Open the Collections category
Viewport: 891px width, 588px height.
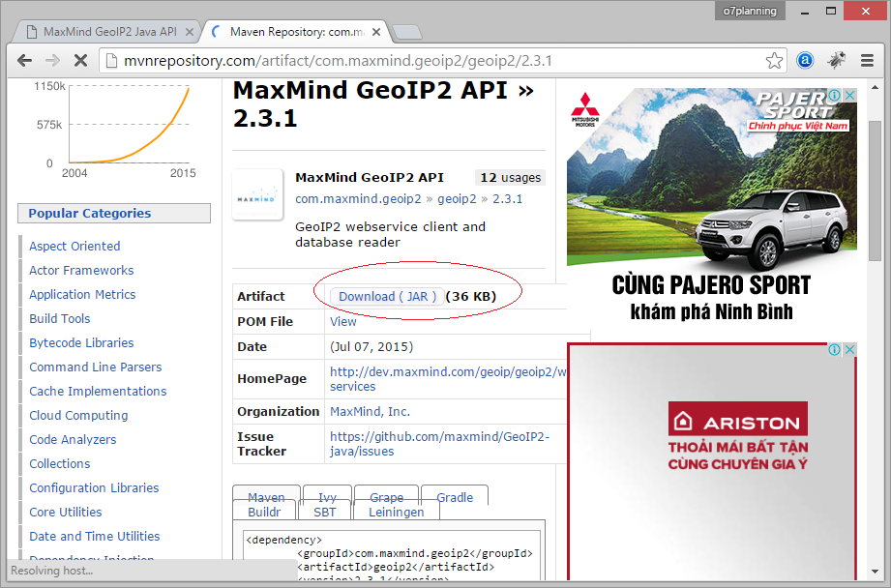tap(60, 463)
